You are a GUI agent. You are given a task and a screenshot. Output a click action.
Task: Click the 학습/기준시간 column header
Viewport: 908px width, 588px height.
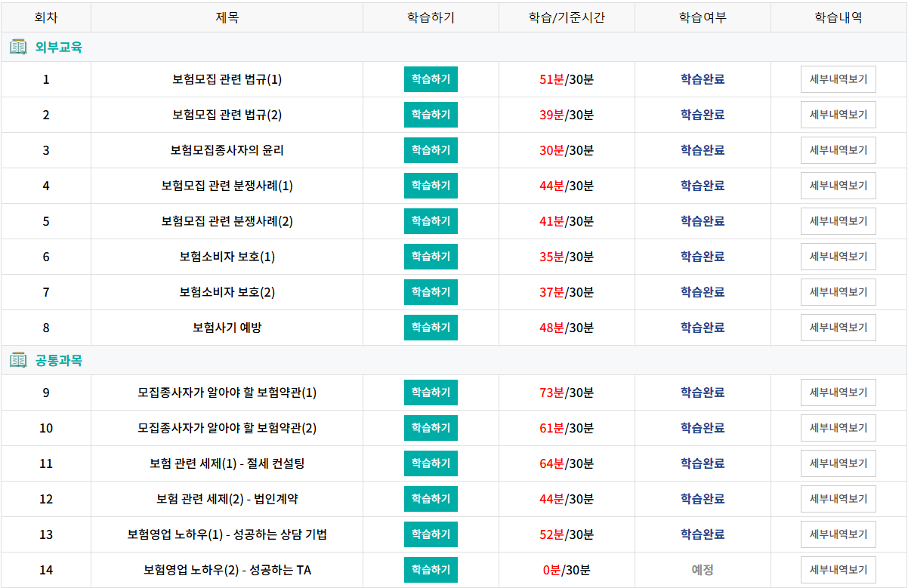[x=567, y=17]
